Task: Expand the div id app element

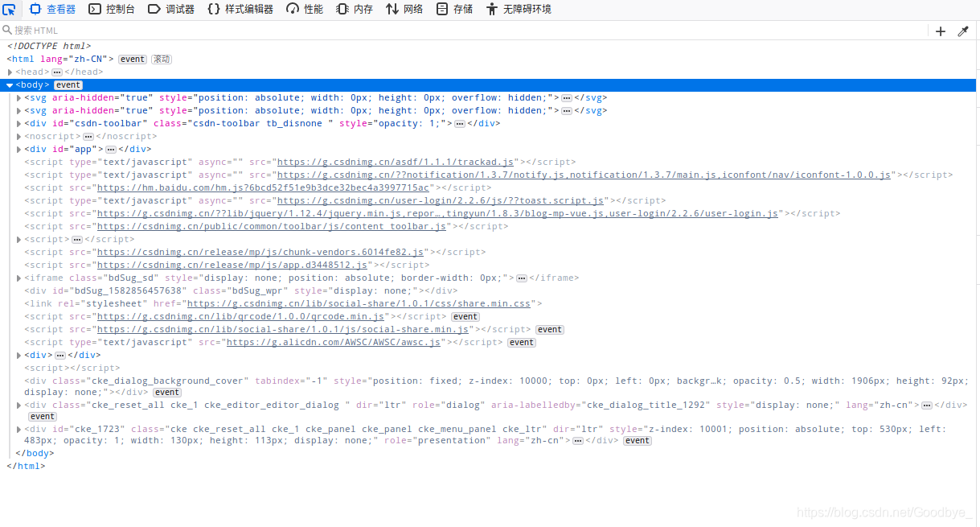Action: click(x=19, y=150)
